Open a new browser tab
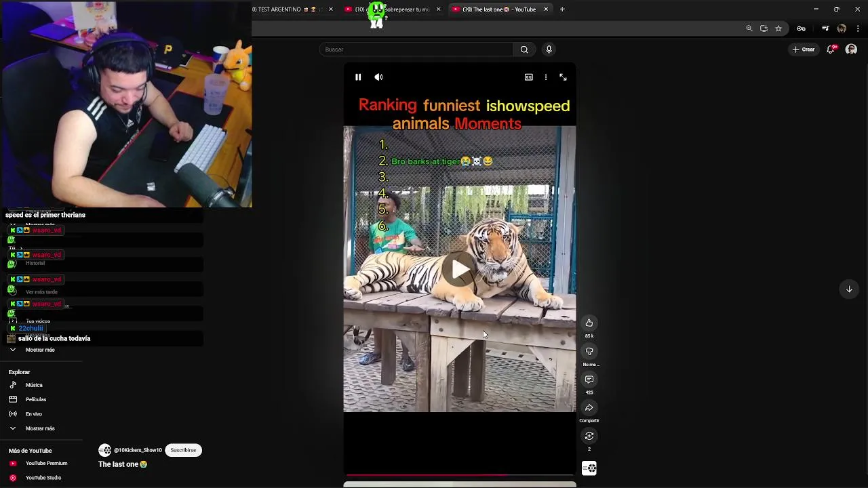Image resolution: width=868 pixels, height=488 pixels. (x=562, y=9)
